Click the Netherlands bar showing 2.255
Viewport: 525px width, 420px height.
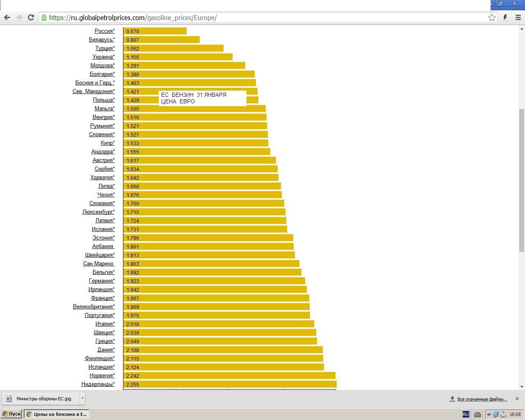230,384
